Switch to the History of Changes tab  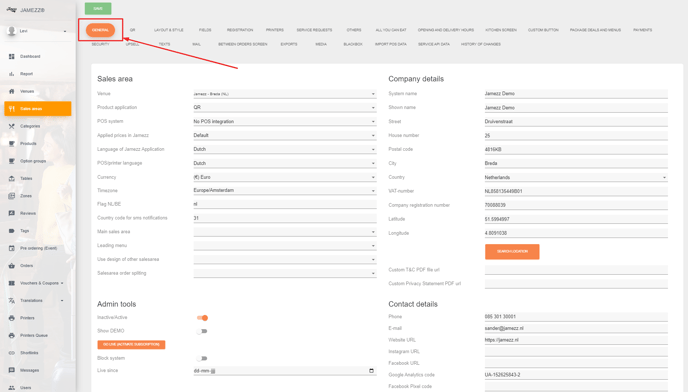click(x=481, y=44)
